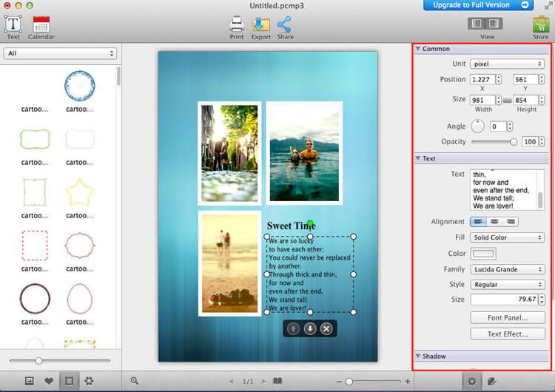Image resolution: width=555 pixels, height=392 pixels.
Task: Open the heart favorites panel
Action: coord(49,381)
